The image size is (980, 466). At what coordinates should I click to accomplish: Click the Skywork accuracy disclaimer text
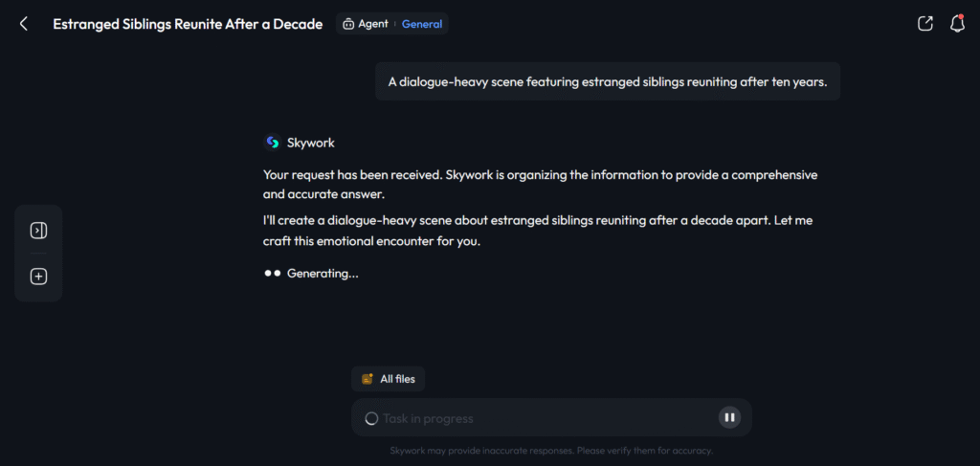tap(551, 451)
